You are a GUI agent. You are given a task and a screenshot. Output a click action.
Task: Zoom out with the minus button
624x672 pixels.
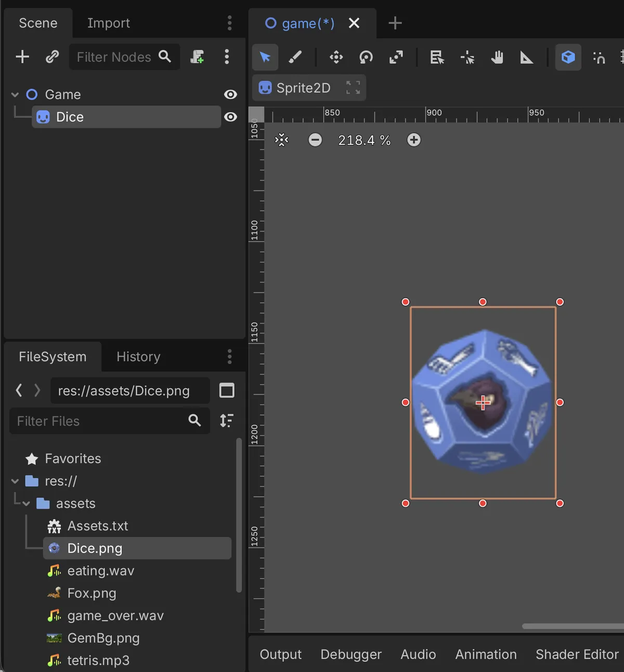point(315,140)
